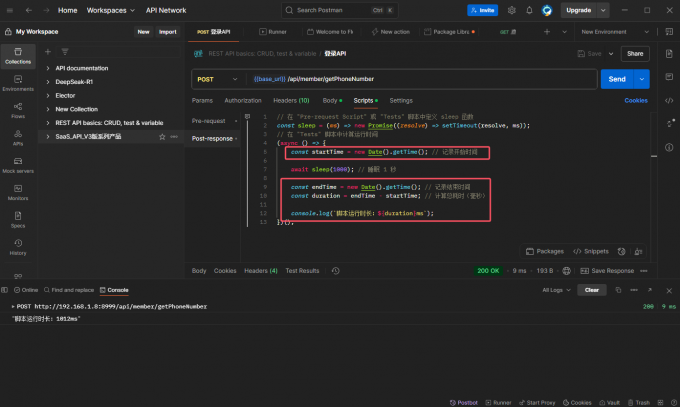The height and width of the screenshot is (407, 680).
Task: Open the History sidebar panel
Action: point(18,247)
